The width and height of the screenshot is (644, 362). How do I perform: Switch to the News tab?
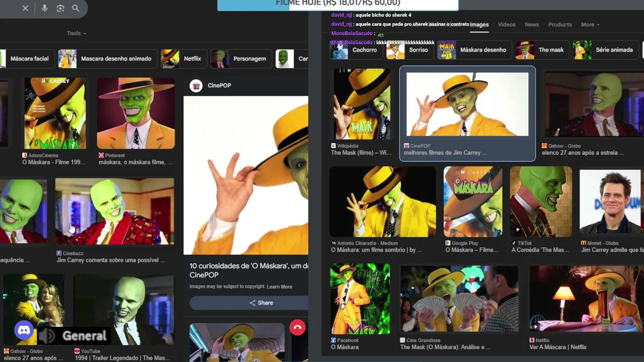(532, 25)
